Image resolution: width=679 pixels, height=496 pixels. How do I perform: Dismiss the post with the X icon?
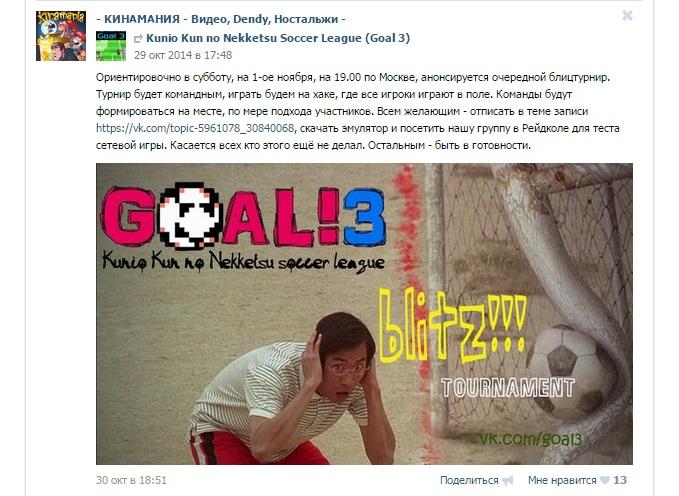(627, 16)
